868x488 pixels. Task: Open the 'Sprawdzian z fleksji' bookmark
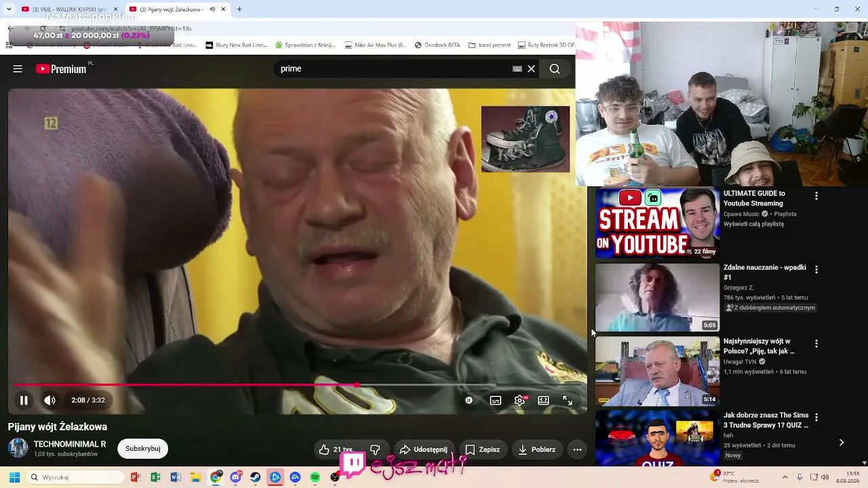point(306,45)
